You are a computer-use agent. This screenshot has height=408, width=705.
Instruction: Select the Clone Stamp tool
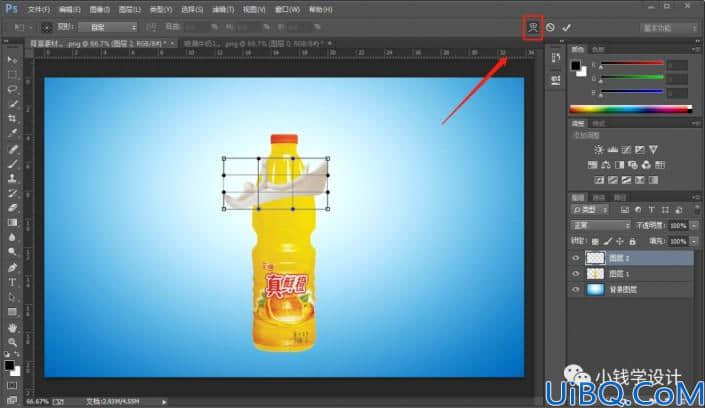pyautogui.click(x=12, y=179)
